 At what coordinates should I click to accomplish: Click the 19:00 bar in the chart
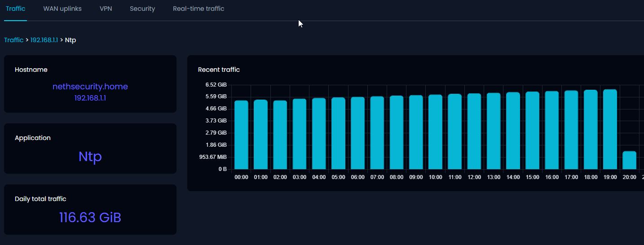(610, 130)
